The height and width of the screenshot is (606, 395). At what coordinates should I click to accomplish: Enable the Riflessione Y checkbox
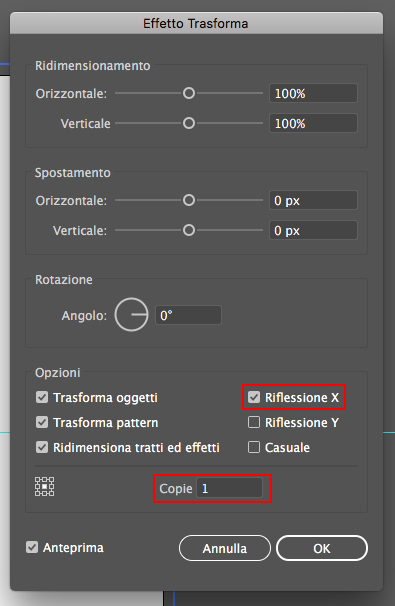(x=254, y=422)
